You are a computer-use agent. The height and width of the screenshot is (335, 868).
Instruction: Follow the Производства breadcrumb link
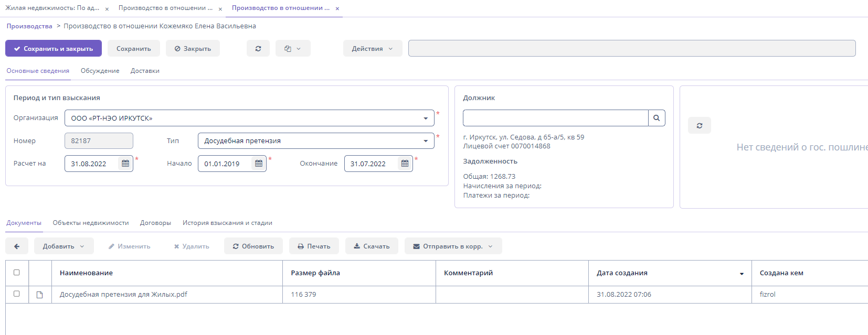[x=29, y=26]
